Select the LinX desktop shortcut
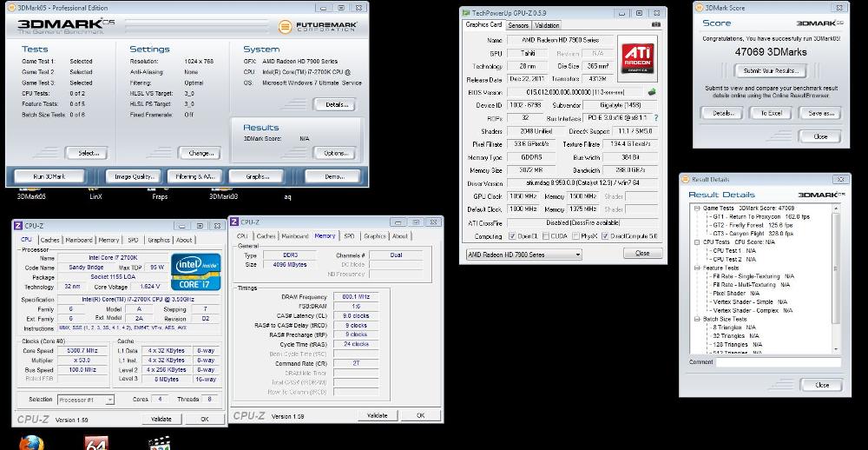 (x=95, y=196)
